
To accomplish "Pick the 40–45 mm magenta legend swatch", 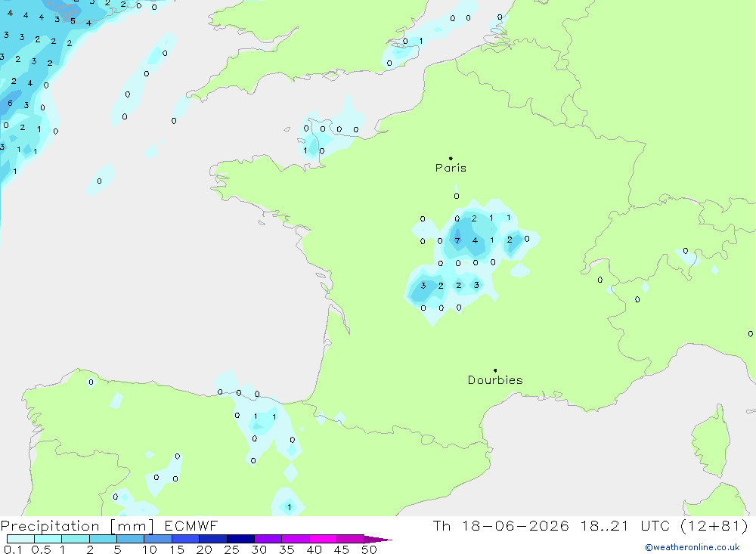I will (x=323, y=539).
